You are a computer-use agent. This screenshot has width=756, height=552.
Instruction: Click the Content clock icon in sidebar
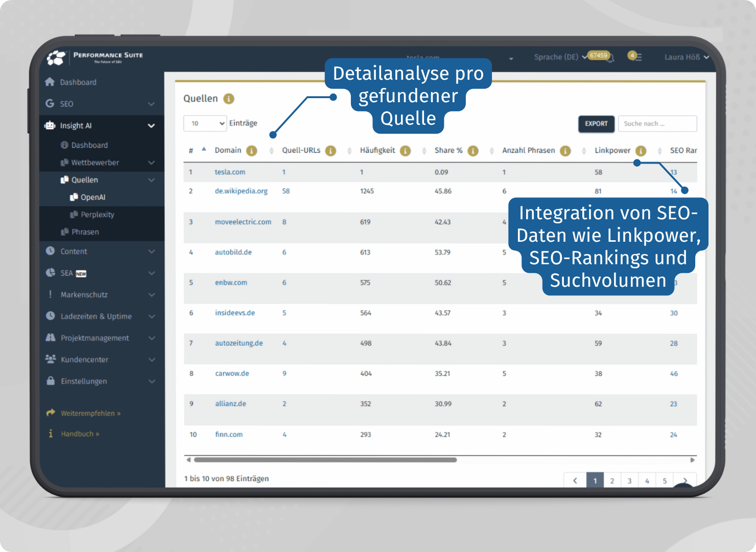[x=50, y=251]
